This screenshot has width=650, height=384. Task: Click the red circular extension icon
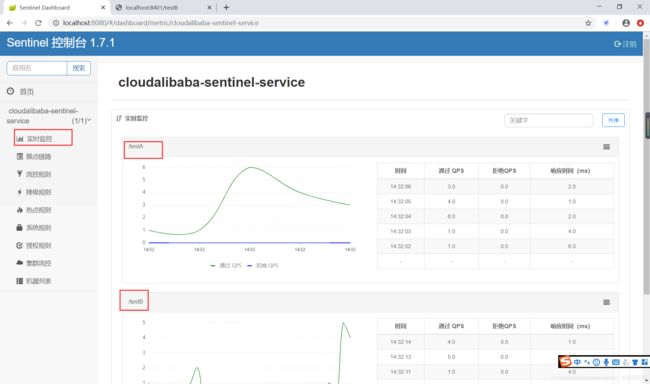(x=640, y=23)
